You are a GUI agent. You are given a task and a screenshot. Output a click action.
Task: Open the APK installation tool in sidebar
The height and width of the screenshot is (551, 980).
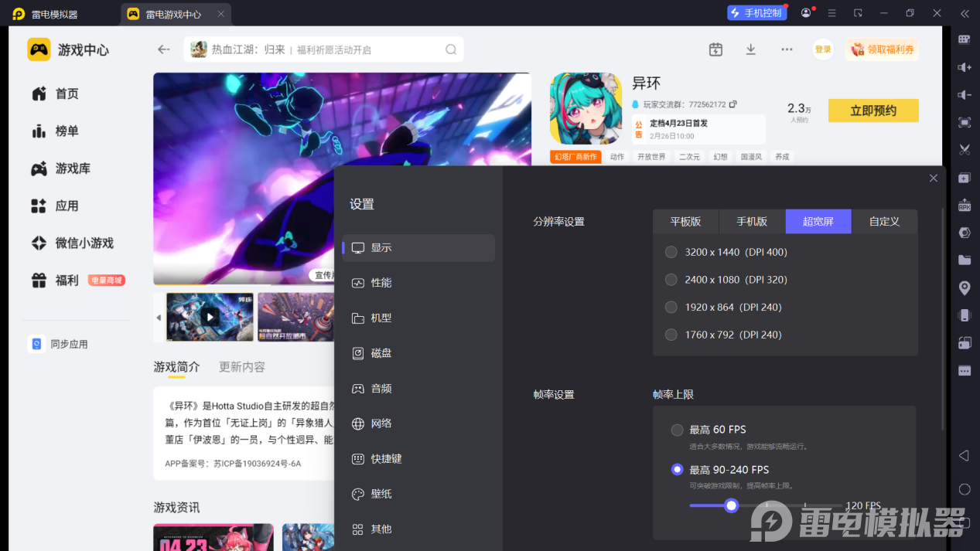pos(964,205)
